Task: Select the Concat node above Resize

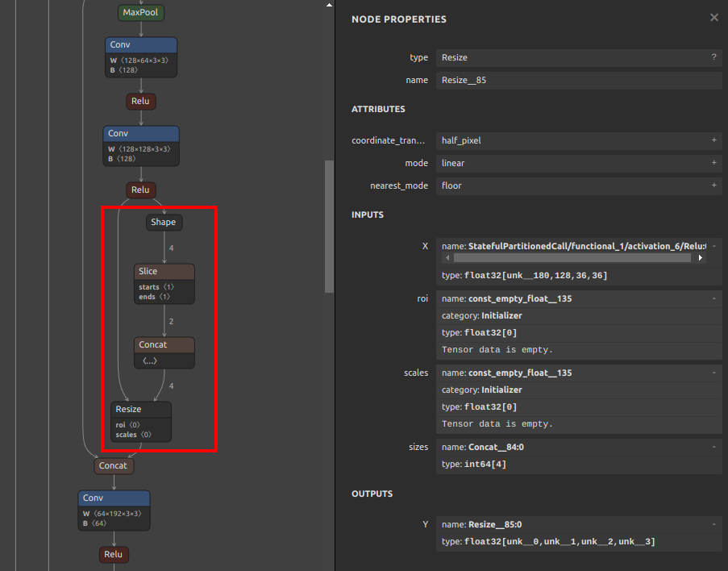Action: pos(164,352)
